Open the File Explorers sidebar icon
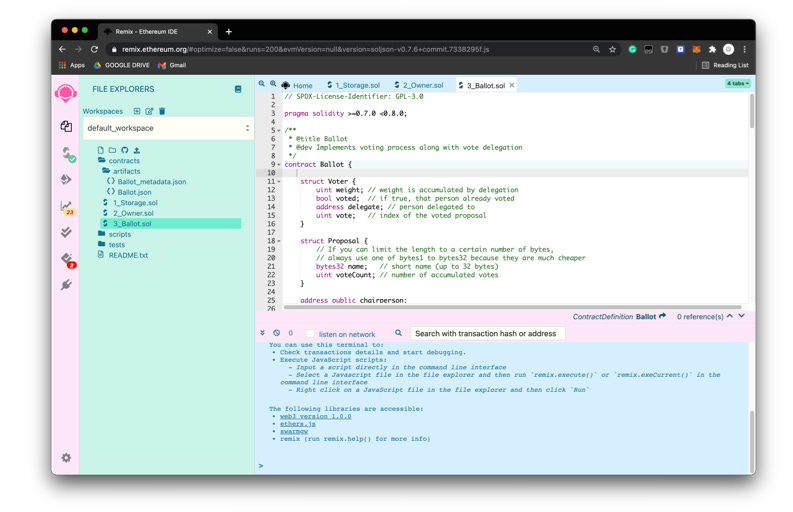The width and height of the screenshot is (793, 512). click(66, 126)
